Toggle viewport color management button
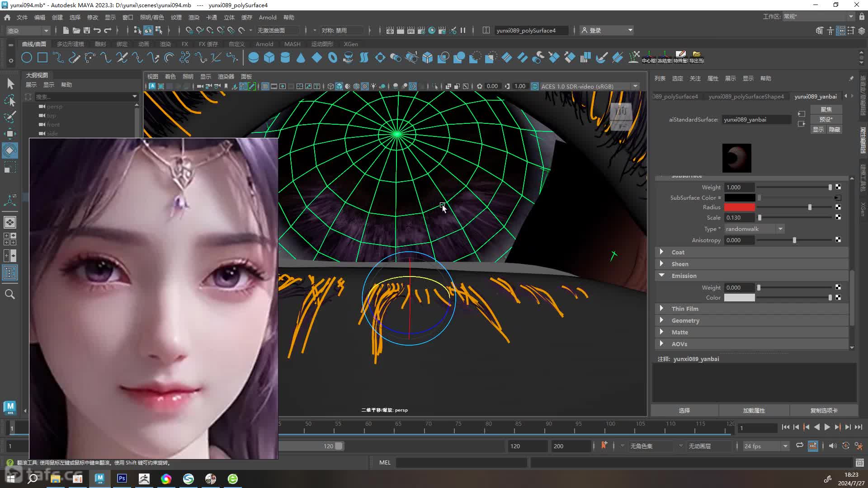 tap(535, 86)
